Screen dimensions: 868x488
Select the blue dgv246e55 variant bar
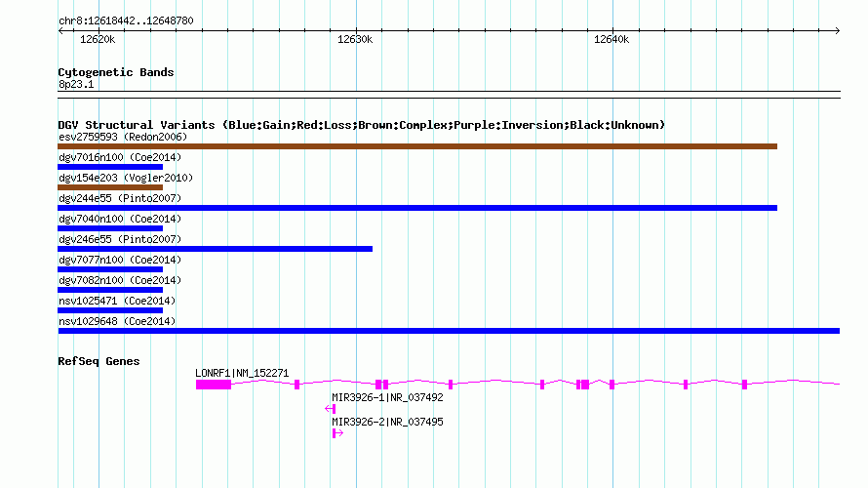click(215, 249)
